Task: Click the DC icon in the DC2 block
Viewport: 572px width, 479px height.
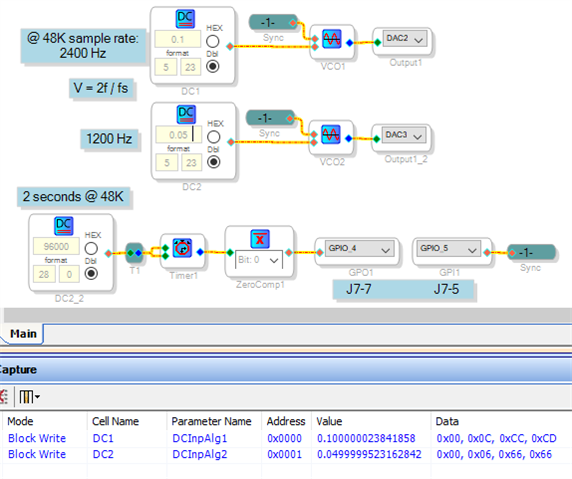Action: point(186,115)
